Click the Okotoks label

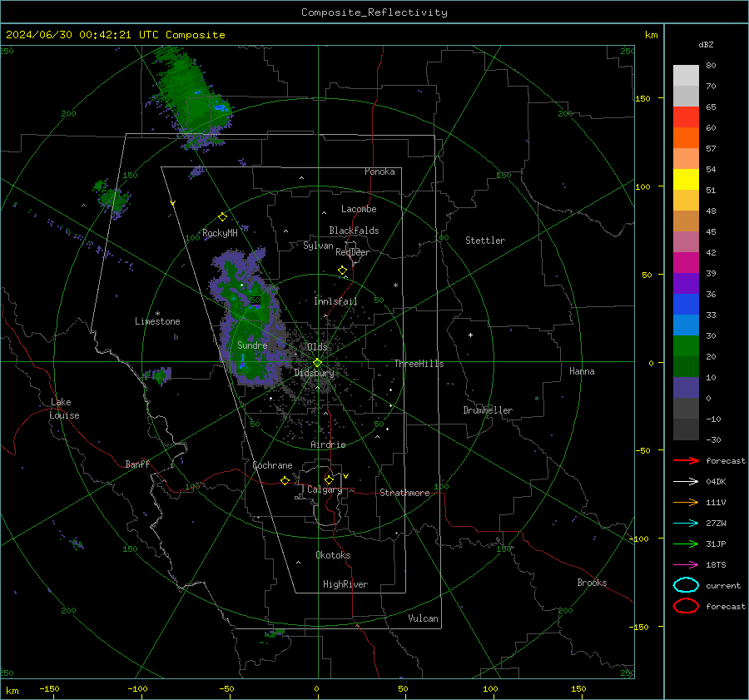click(x=333, y=555)
